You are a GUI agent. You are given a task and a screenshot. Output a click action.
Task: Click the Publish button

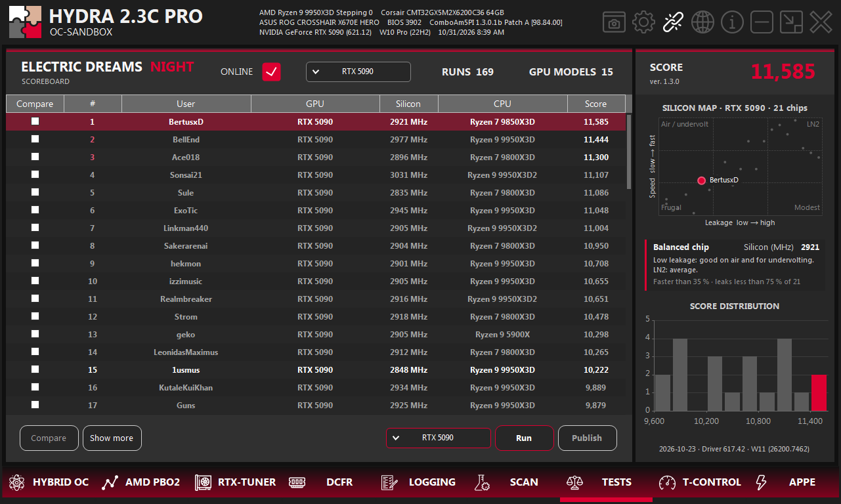tap(587, 438)
